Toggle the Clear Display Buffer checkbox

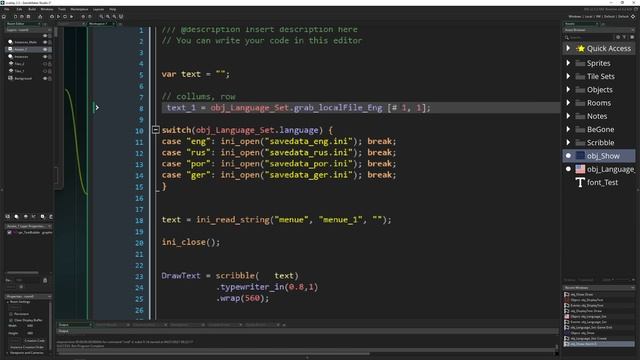(x=11, y=320)
